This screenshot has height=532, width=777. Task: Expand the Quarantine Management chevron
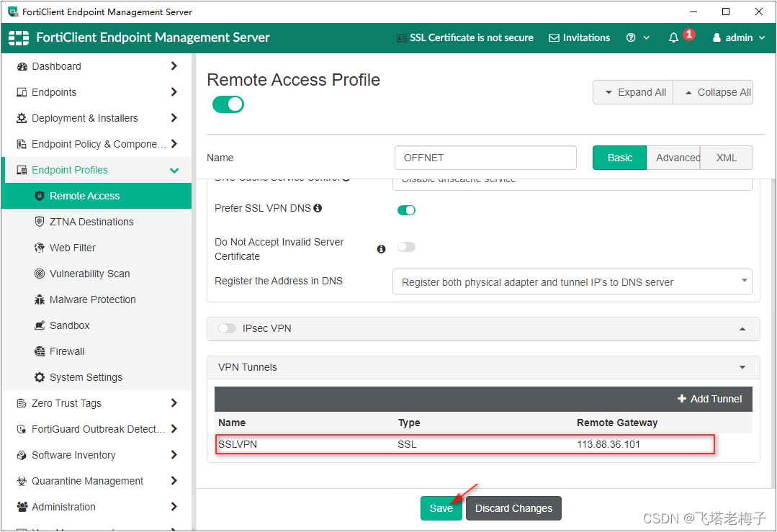coord(174,480)
